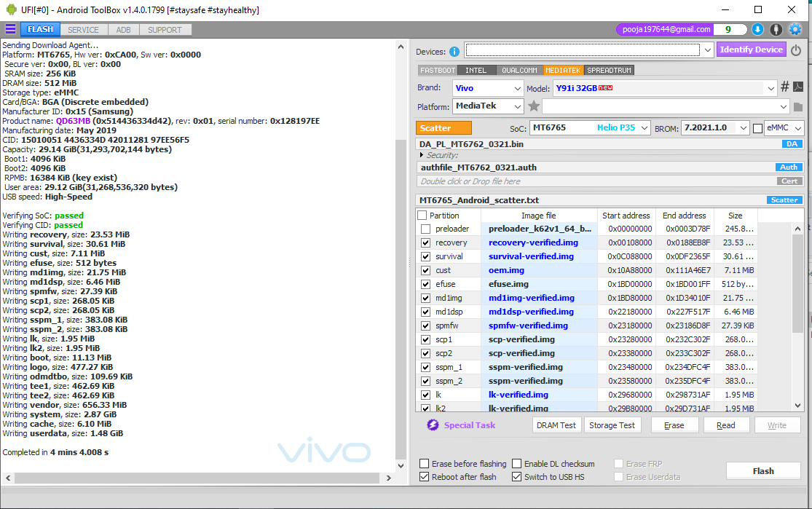
Task: Click the Cert file button
Action: tap(789, 181)
